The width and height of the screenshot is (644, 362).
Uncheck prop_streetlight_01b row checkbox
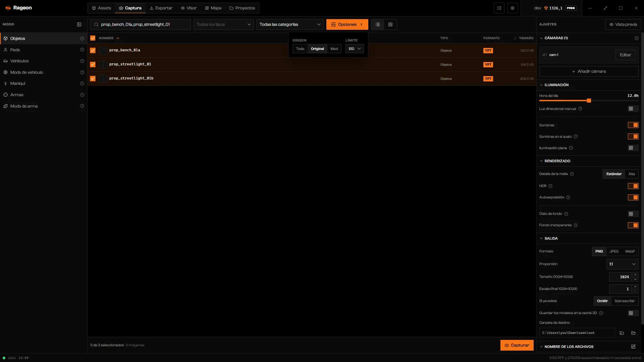pos(93,78)
